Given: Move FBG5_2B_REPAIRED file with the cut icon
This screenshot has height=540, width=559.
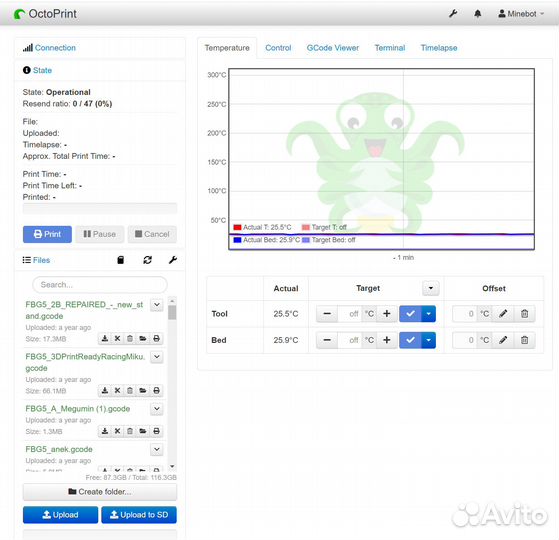Looking at the screenshot, I should coord(117,339).
